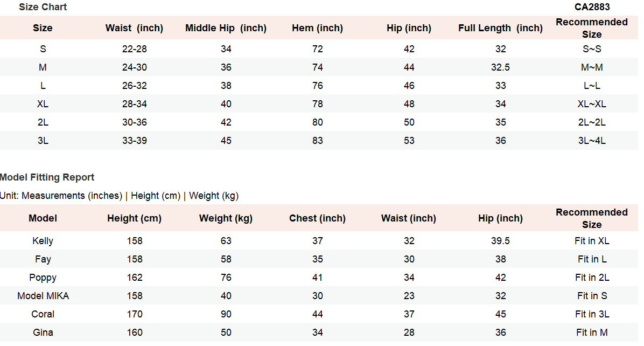Click the 3L~4L recommended size cell
644x346 pixels.
coord(592,141)
